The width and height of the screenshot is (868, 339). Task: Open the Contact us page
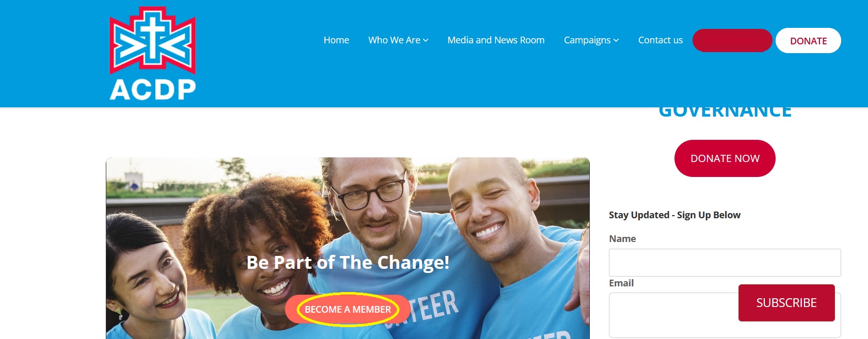(x=661, y=40)
